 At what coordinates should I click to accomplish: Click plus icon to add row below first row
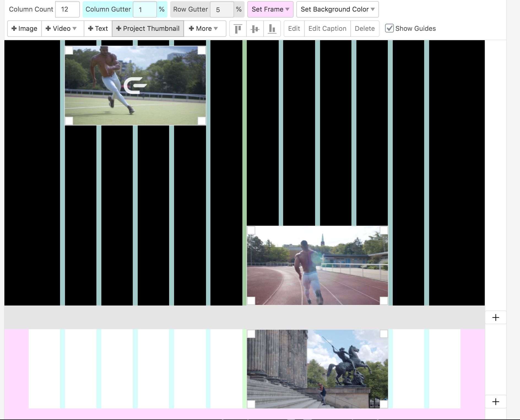click(495, 318)
